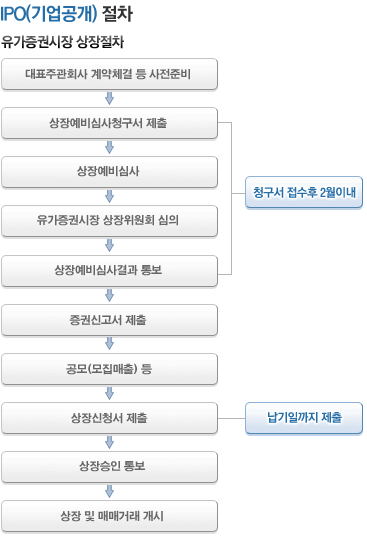Select the 상장신청서 제출 box
Screen dimensions: 367x539
click(x=109, y=418)
